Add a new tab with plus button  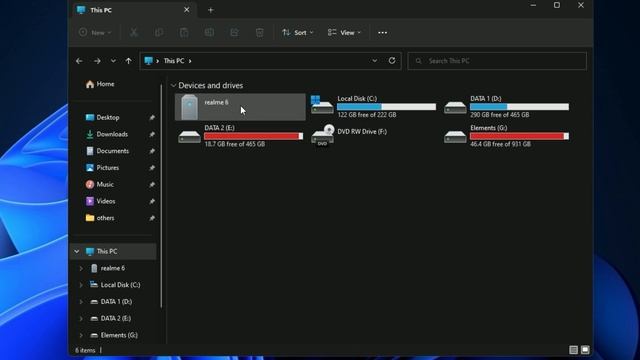211,10
